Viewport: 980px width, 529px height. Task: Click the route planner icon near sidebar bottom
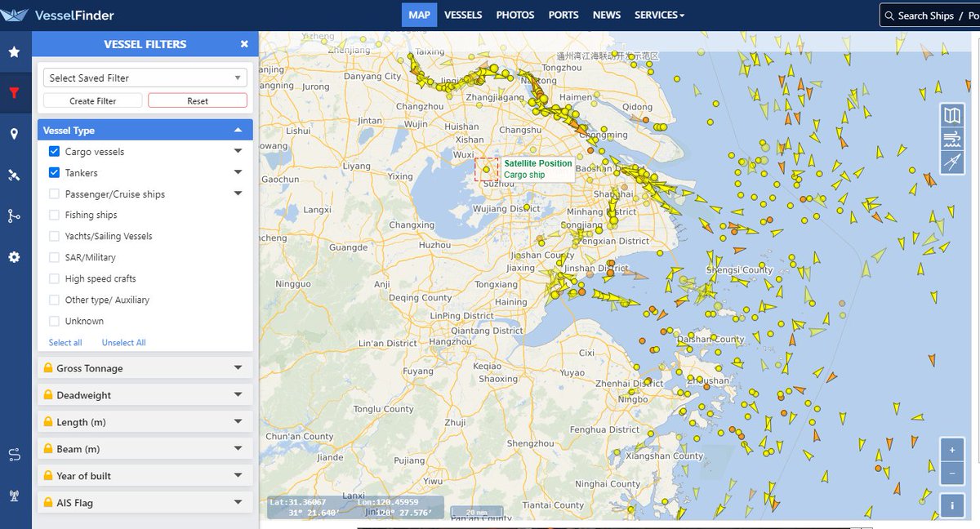coord(14,455)
